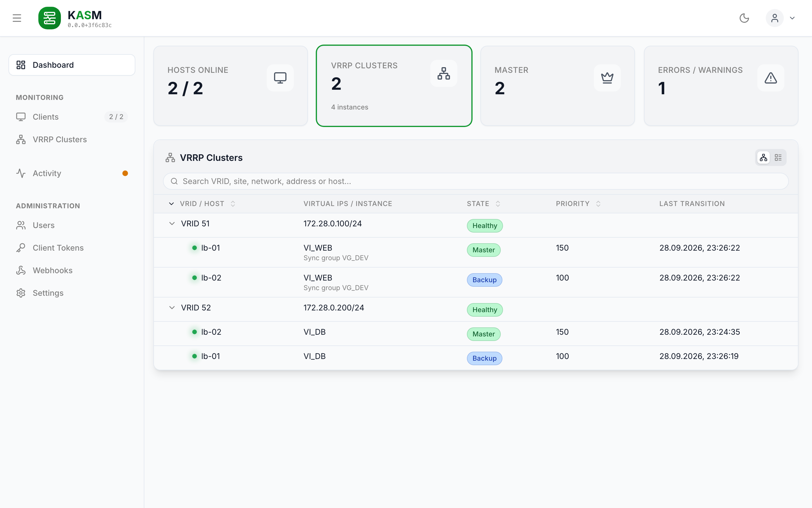Open Clients in the sidebar
The image size is (812, 508).
72,117
